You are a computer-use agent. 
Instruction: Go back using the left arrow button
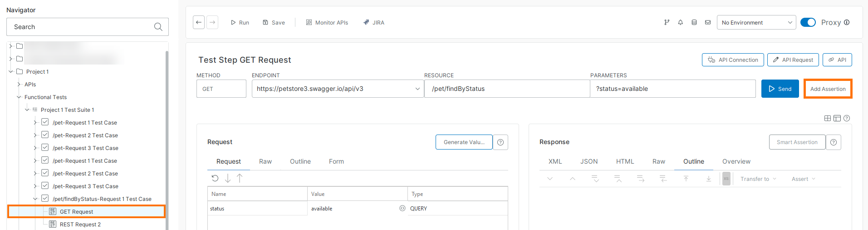(x=199, y=22)
